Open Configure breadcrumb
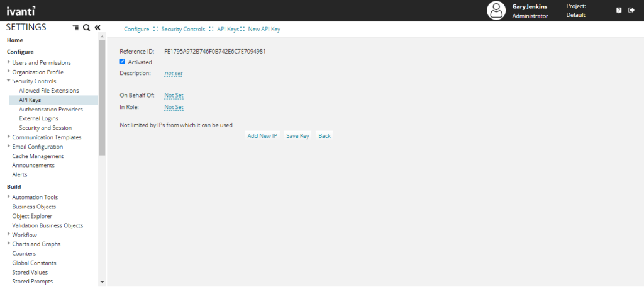Viewport: 644px width, 296px height. (x=136, y=30)
